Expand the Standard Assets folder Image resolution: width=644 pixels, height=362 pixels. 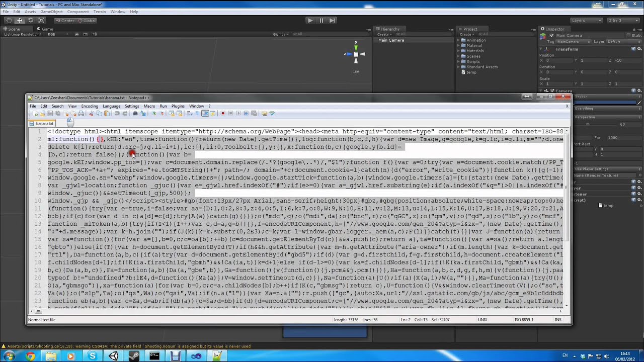(x=459, y=67)
